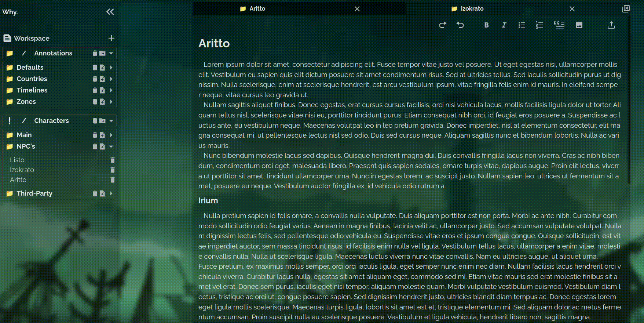
Task: Collapse the sidebar with the double-chevron icon
Action: point(110,12)
